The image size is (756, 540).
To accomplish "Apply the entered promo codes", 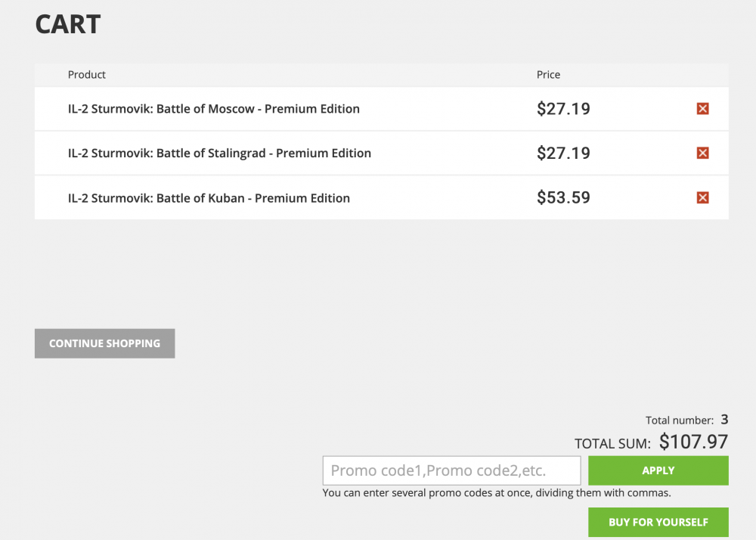I will (658, 470).
